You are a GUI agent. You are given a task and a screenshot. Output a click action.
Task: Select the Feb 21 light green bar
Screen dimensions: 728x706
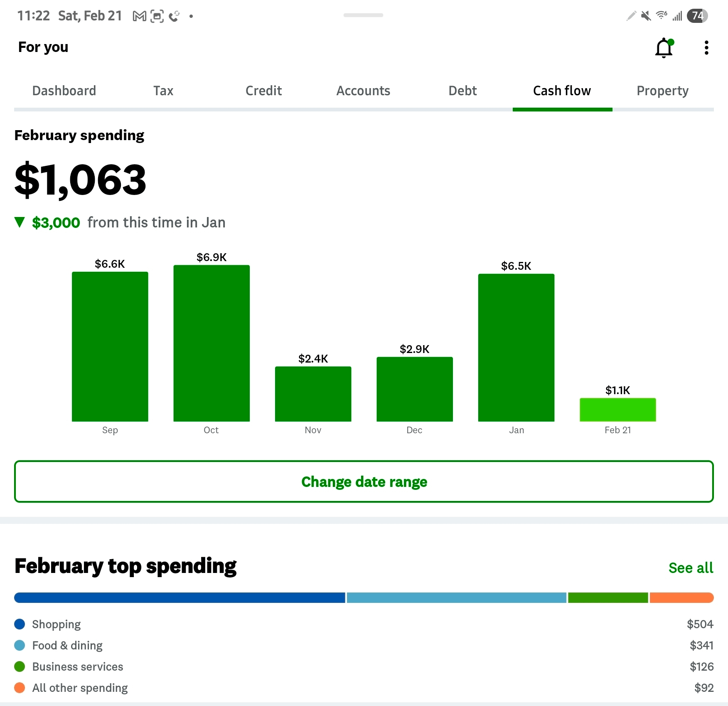point(617,410)
